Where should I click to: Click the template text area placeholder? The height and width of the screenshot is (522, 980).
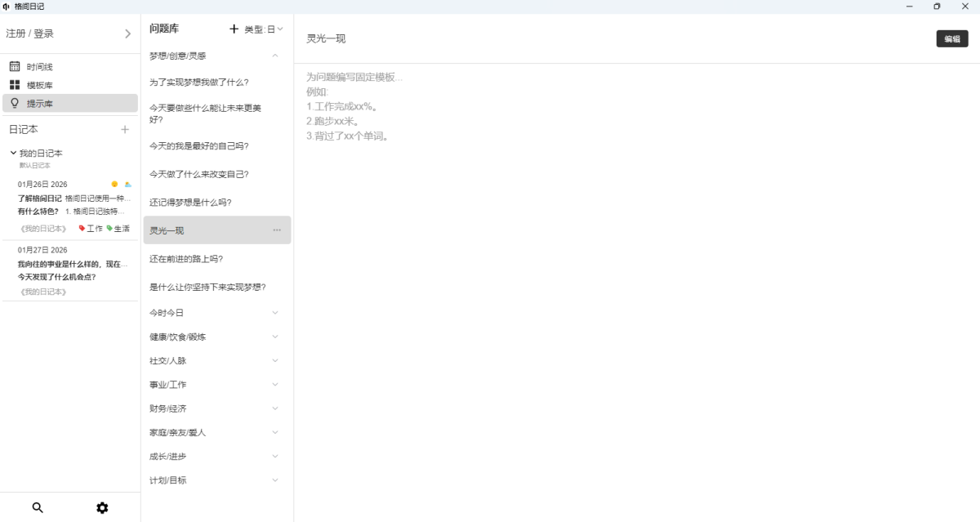coord(354,77)
